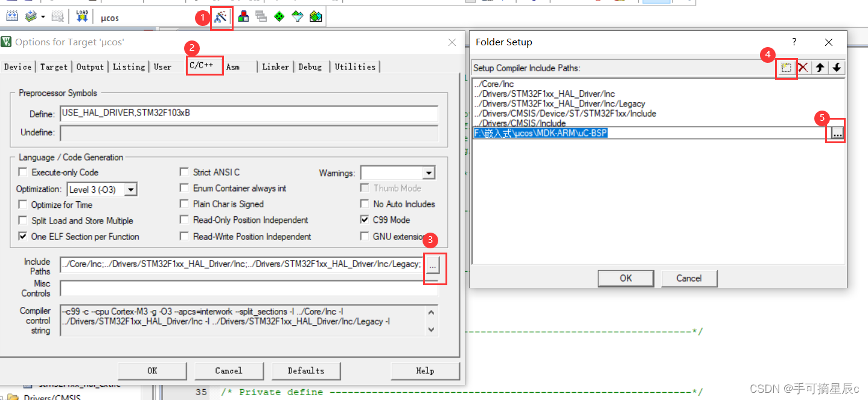Screen dimensions: 868x400
Task: Switch to the User tab
Action: pos(163,67)
